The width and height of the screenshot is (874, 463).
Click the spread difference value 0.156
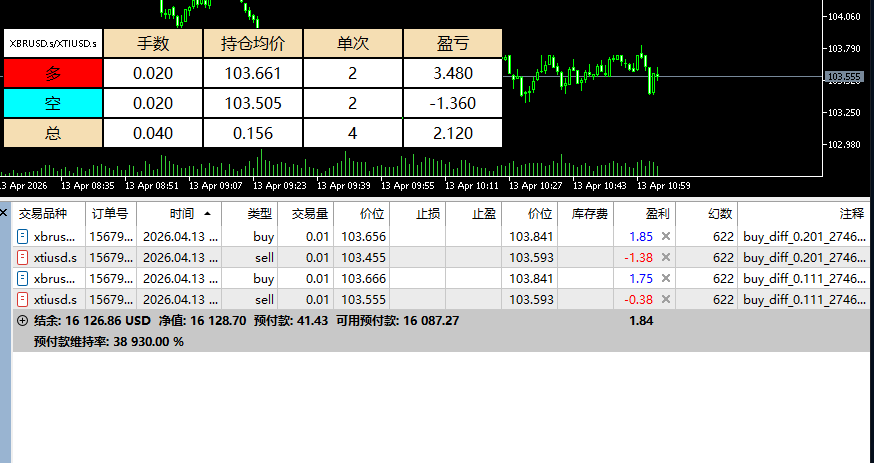[x=253, y=133]
